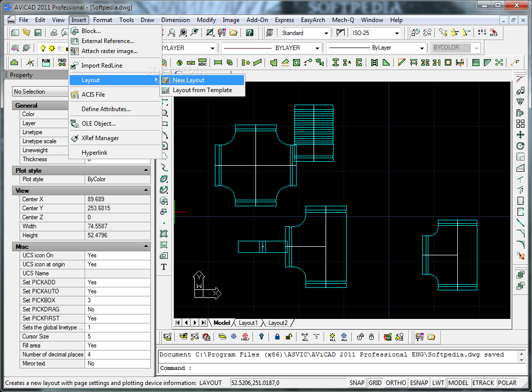Click the last layout tab arrow

[203, 323]
